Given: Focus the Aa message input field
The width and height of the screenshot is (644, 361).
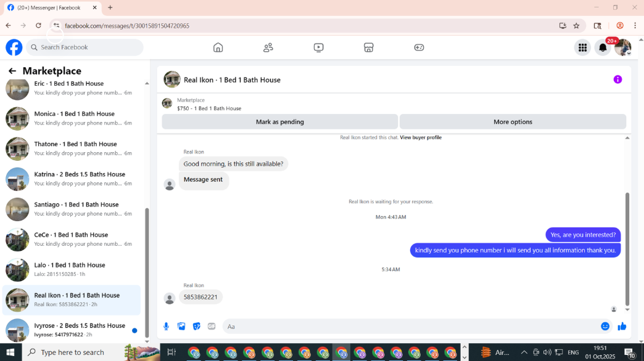Looking at the screenshot, I should click(411, 327).
